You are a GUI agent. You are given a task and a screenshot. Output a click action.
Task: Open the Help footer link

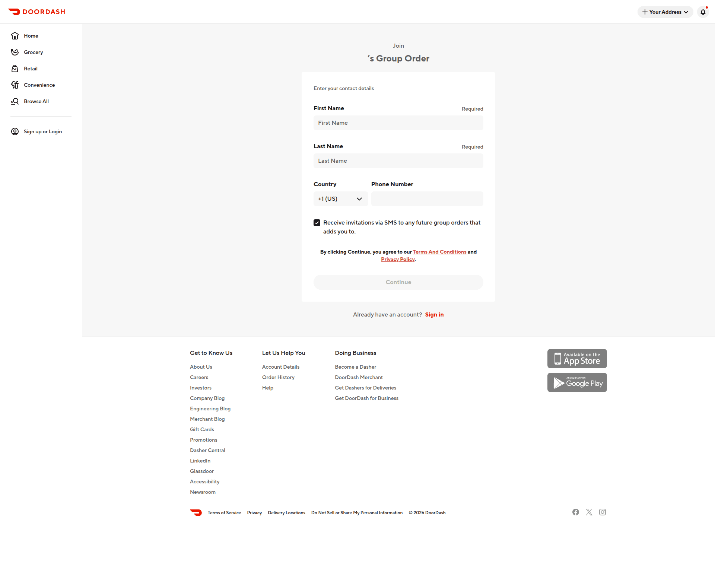tap(268, 388)
